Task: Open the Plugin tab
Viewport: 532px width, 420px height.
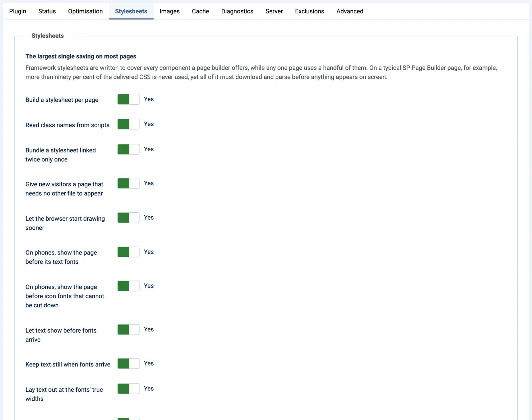Action: coord(18,11)
